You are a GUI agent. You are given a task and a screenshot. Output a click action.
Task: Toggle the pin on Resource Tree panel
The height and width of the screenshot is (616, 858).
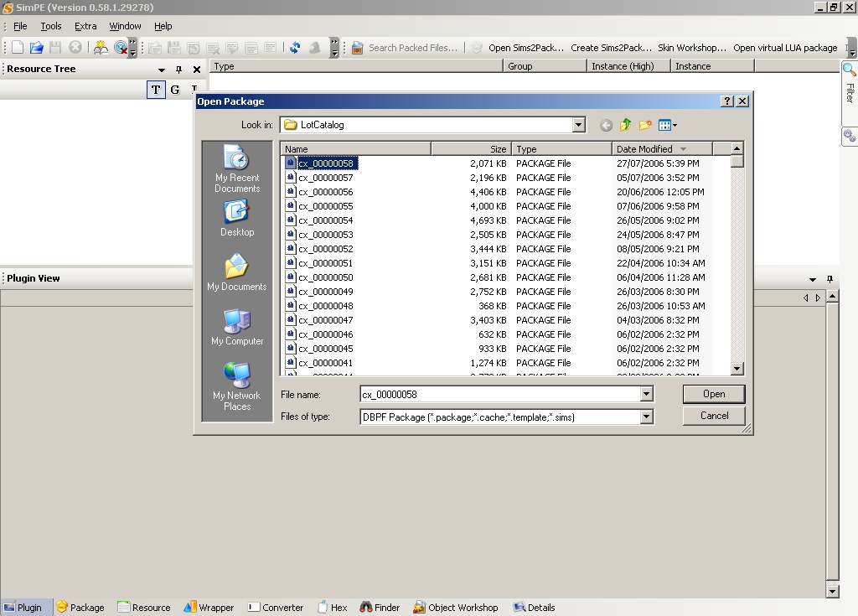click(178, 70)
